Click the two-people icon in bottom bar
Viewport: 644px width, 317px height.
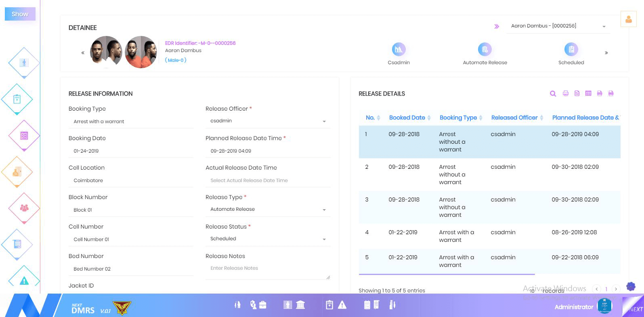(237, 305)
